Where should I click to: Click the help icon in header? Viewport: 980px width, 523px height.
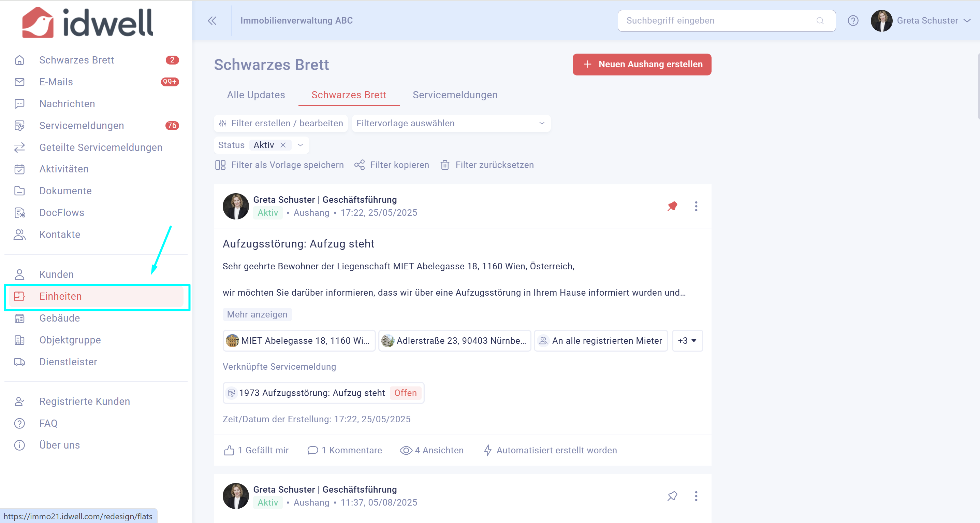point(853,20)
